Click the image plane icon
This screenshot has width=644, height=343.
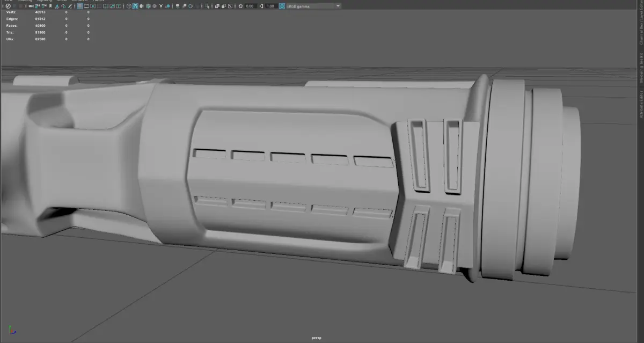tap(57, 6)
